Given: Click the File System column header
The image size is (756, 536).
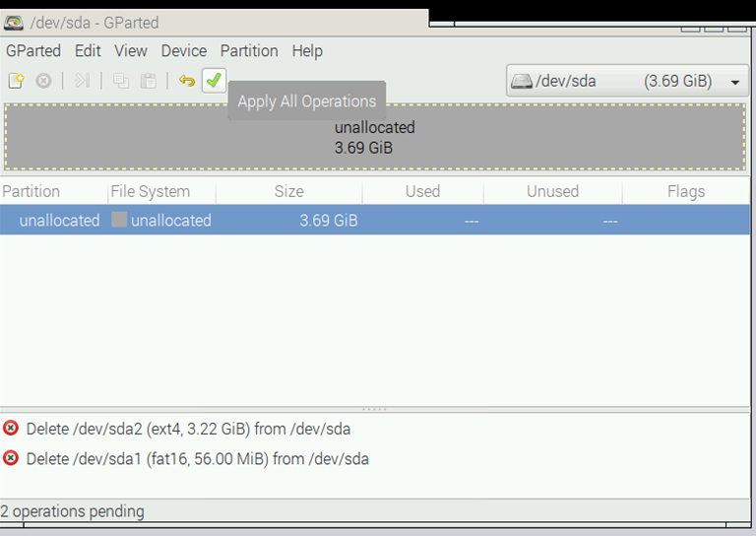Looking at the screenshot, I should point(162,191).
